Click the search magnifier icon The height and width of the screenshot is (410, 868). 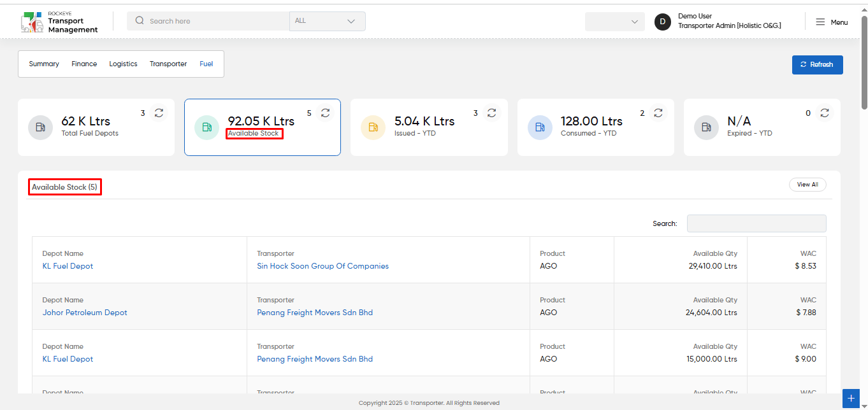[x=140, y=21]
